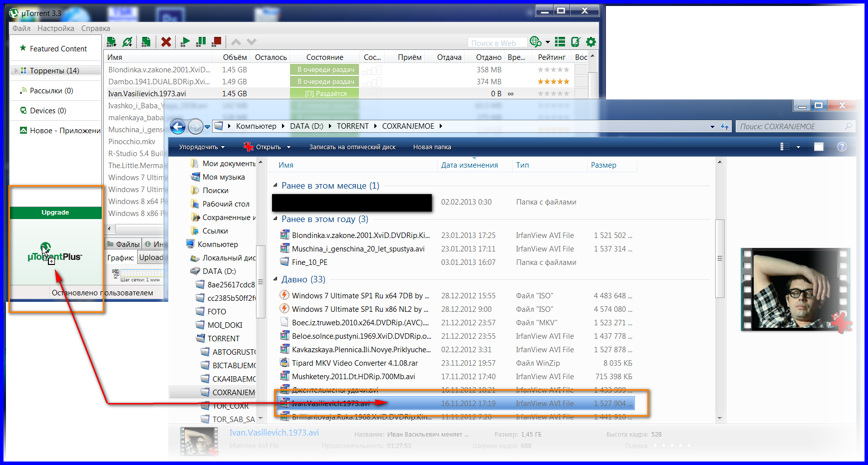This screenshot has width=868, height=465.
Task: Expand the Торренты (14) tree node
Action: click(16, 71)
